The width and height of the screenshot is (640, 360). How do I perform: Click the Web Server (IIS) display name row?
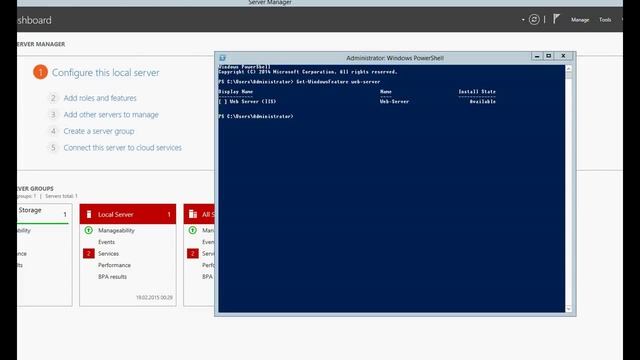pyautogui.click(x=247, y=101)
